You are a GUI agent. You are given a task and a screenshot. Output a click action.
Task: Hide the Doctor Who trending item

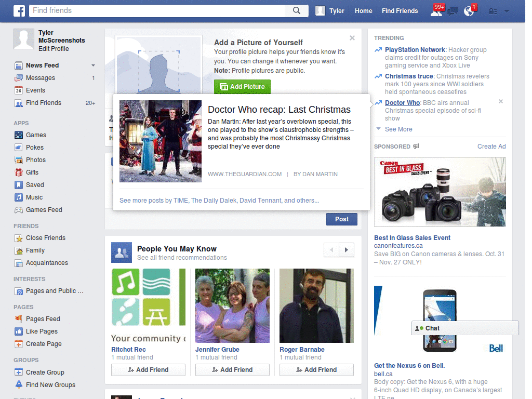coord(501,101)
